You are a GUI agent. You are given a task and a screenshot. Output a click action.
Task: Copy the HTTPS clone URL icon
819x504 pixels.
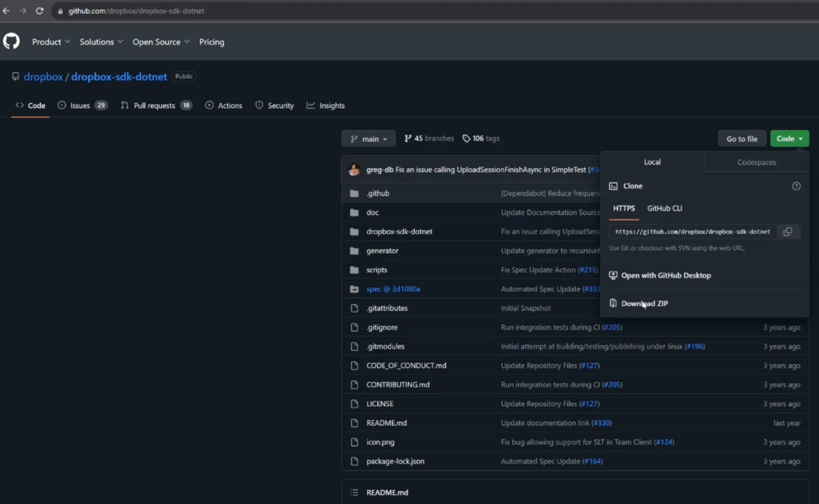(x=788, y=232)
